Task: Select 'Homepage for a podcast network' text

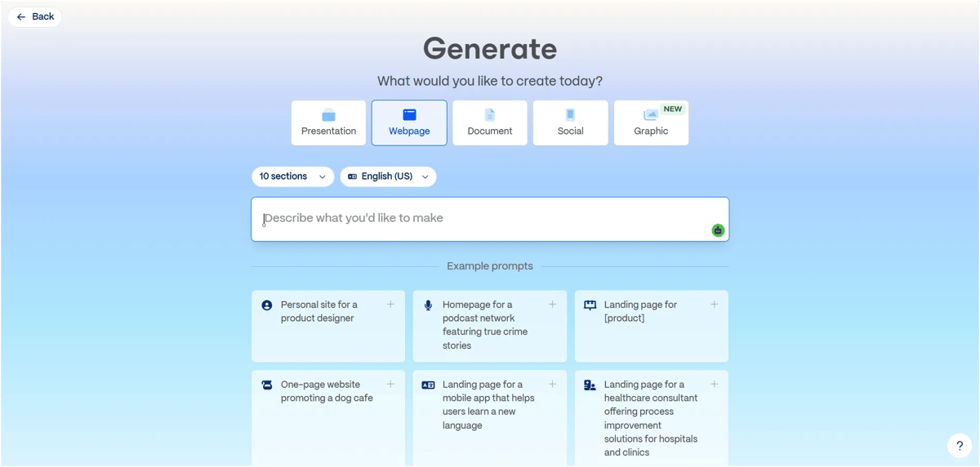Action: click(x=479, y=312)
